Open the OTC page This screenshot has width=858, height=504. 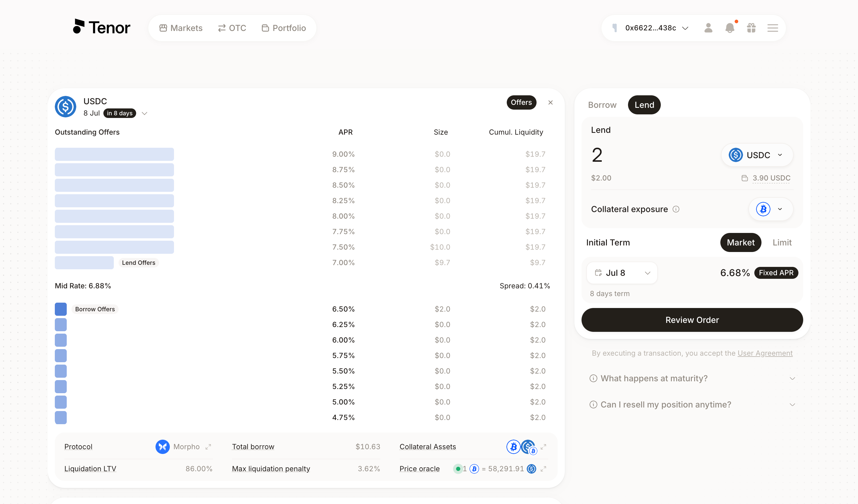click(x=232, y=28)
